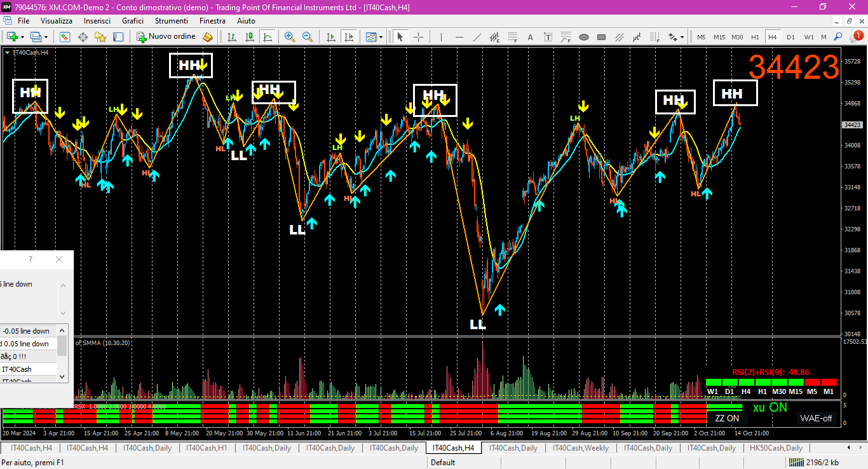Toggle auto scroll to latest bar
The height and width of the screenshot is (469, 868).
pos(331,37)
